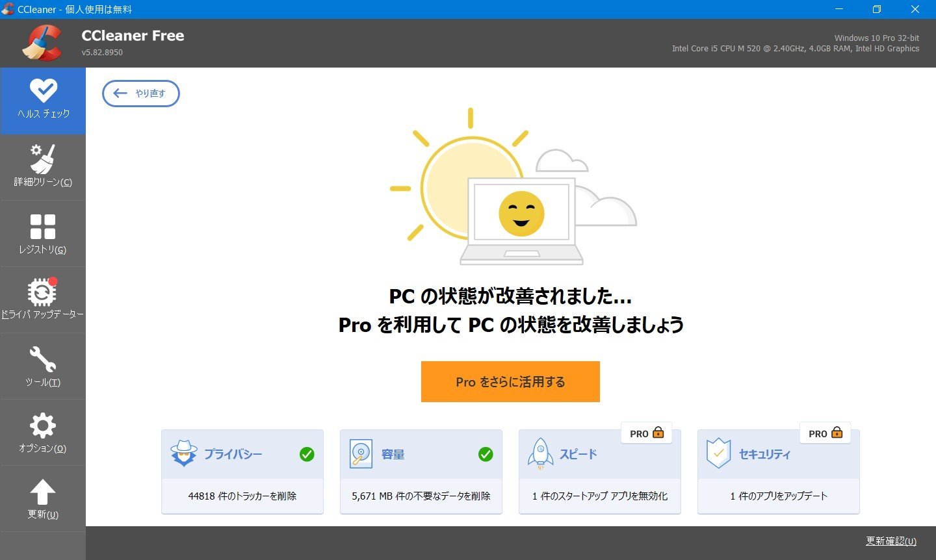Restore down the CCleaner window
This screenshot has width=936, height=560.
point(877,9)
